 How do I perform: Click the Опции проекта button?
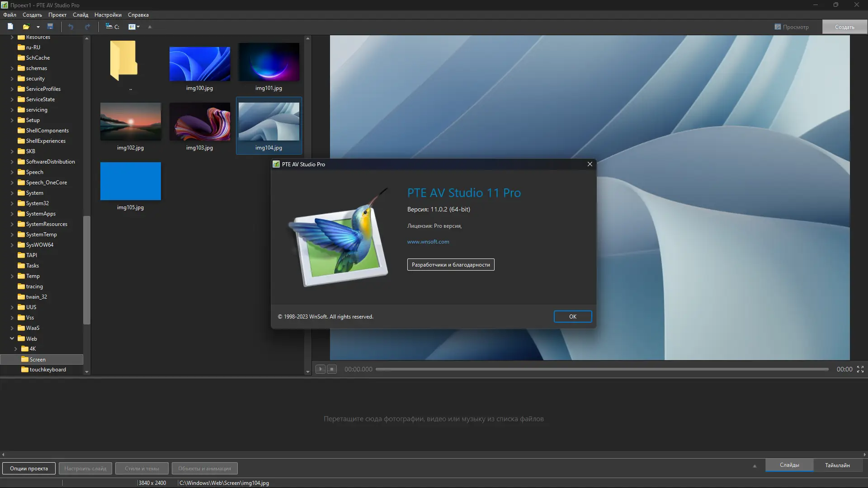coord(29,469)
